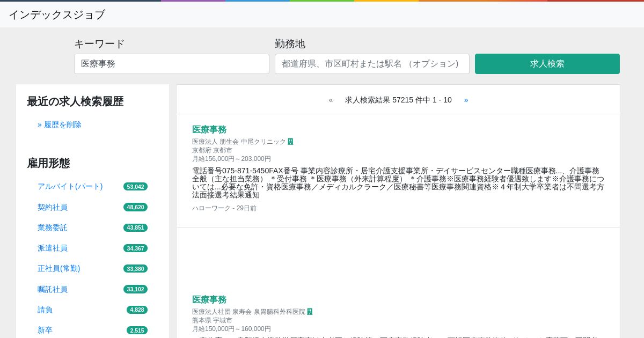
Task: Open the first 医療事務 job in 京都市
Action: tap(209, 129)
